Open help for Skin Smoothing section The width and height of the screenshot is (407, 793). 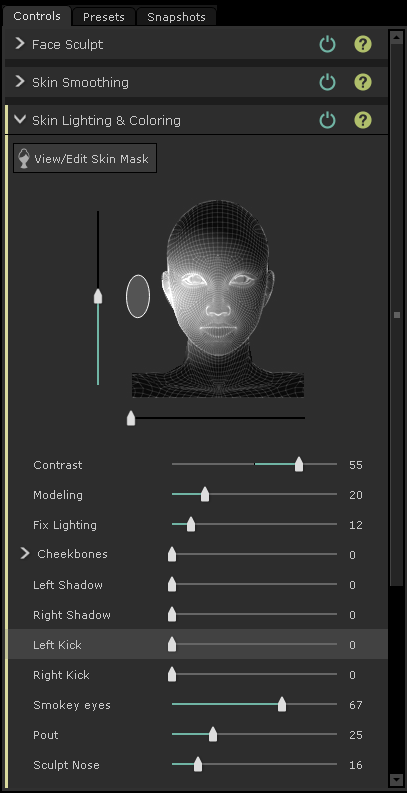[x=363, y=82]
